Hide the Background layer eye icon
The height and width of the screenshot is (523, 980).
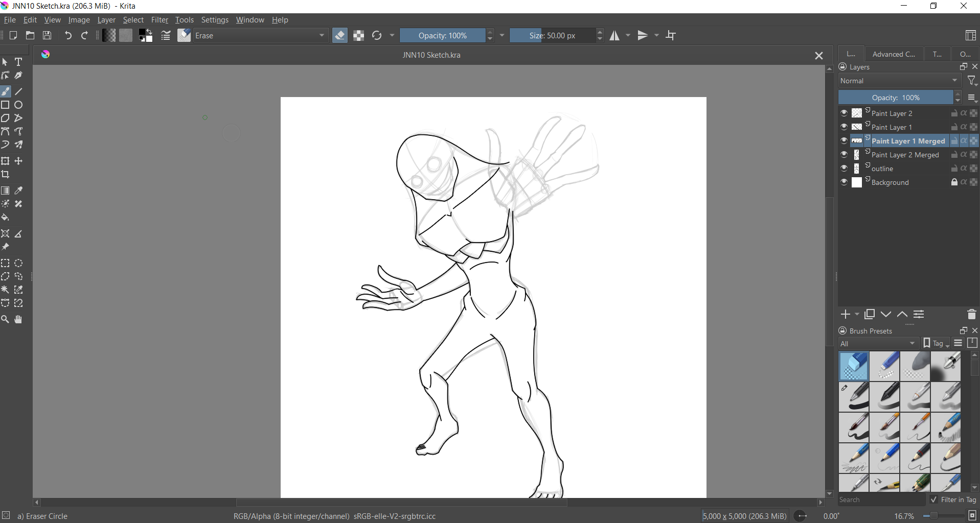tap(844, 182)
